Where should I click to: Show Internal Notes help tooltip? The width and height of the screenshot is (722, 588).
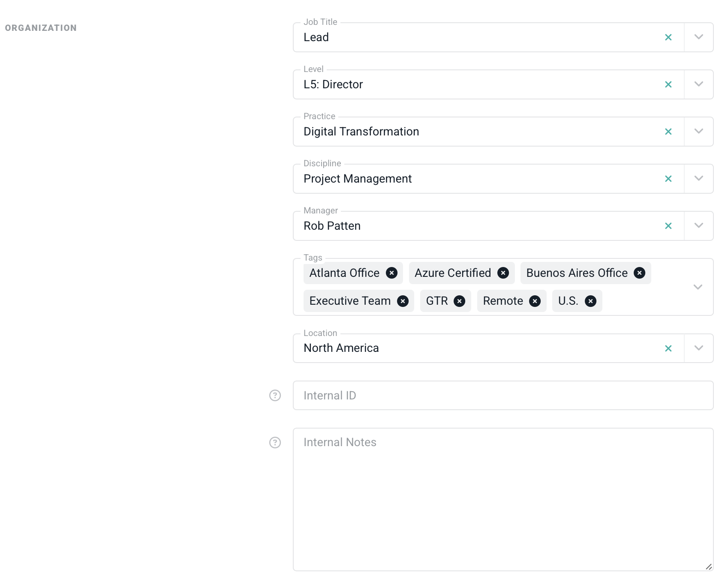[275, 443]
